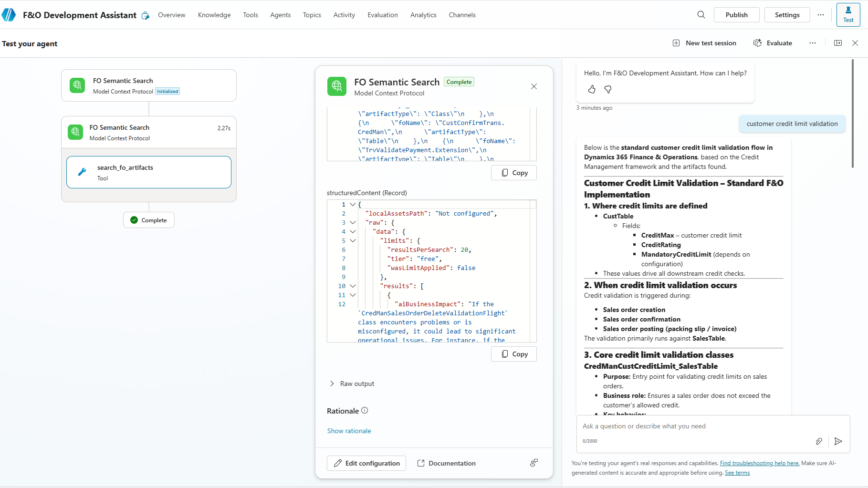Click the FO Semantic Search panel header icon

(337, 86)
